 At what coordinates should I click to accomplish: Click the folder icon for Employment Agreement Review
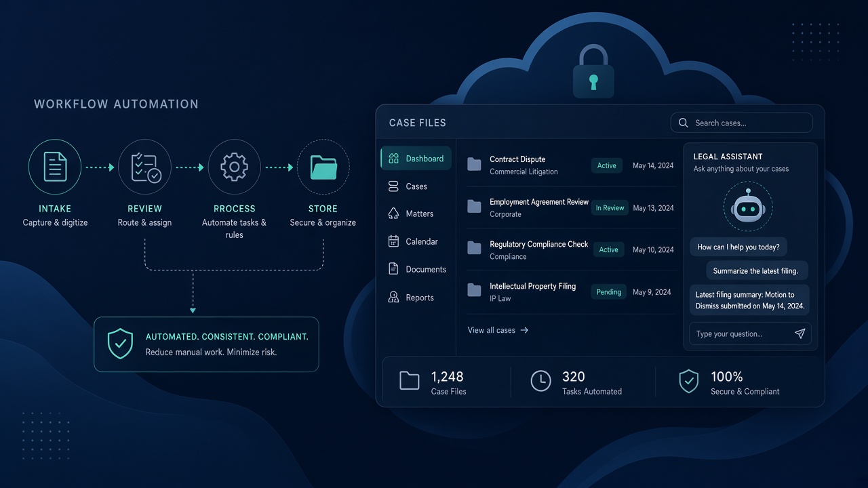tap(474, 207)
